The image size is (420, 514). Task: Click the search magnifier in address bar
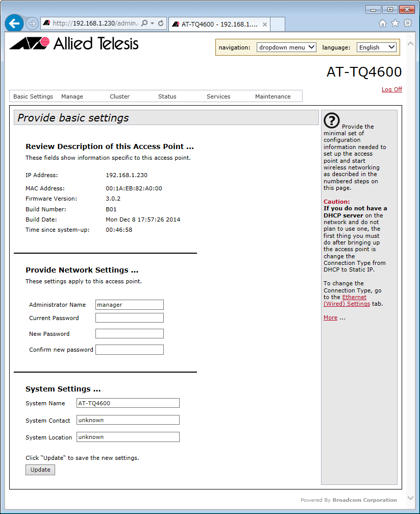(x=144, y=23)
